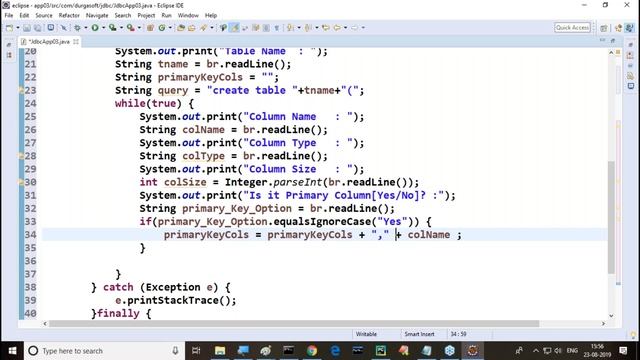The image size is (640, 360).
Task: Open the New dropdown arrow
Action: coord(18,28)
